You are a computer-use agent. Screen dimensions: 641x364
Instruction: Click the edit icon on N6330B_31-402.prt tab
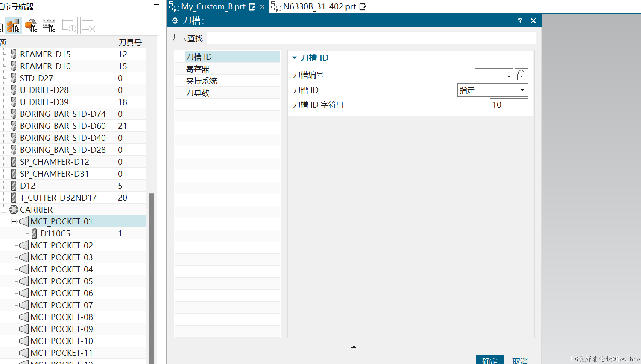363,7
